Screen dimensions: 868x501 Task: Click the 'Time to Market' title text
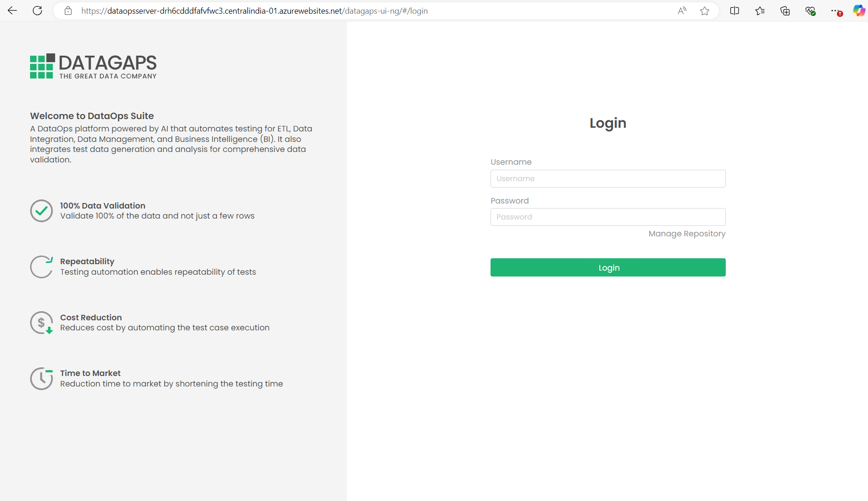90,373
